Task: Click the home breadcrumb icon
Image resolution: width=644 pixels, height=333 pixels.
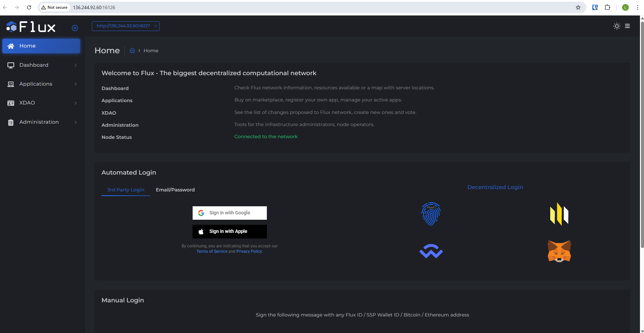Action: (x=132, y=51)
